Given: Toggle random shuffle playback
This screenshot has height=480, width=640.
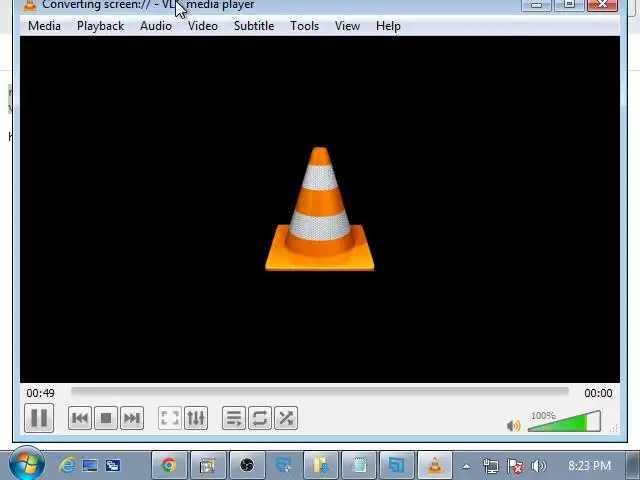Looking at the screenshot, I should coord(286,418).
